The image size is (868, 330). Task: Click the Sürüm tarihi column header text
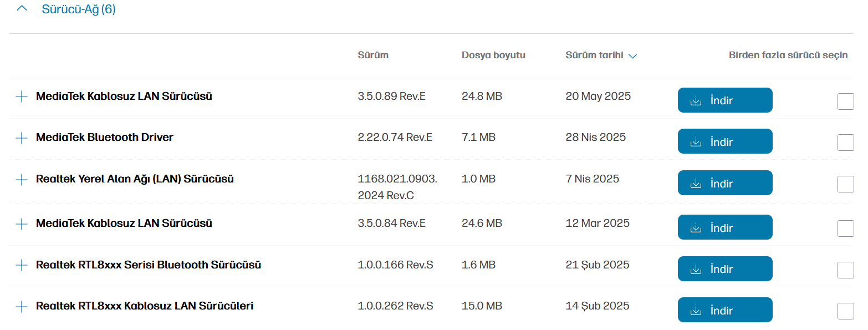coord(594,55)
